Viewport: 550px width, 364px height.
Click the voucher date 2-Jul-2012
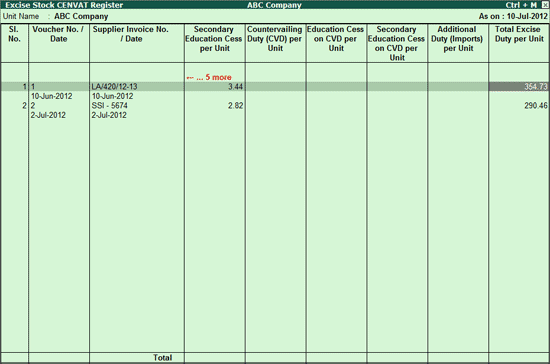pos(48,115)
